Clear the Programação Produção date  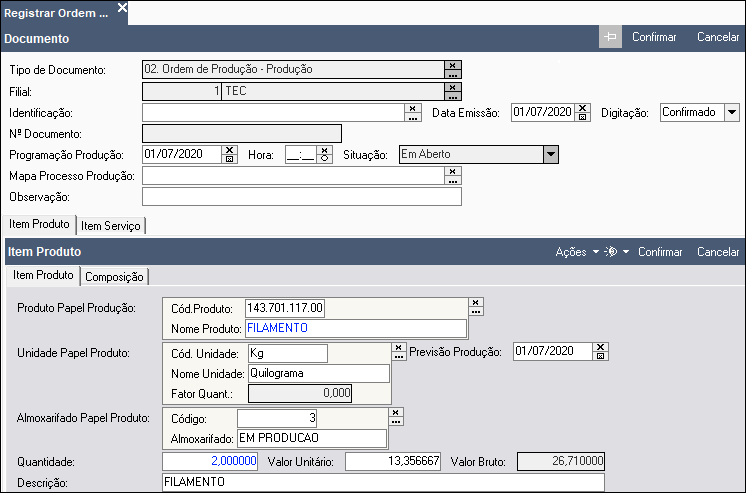(229, 149)
